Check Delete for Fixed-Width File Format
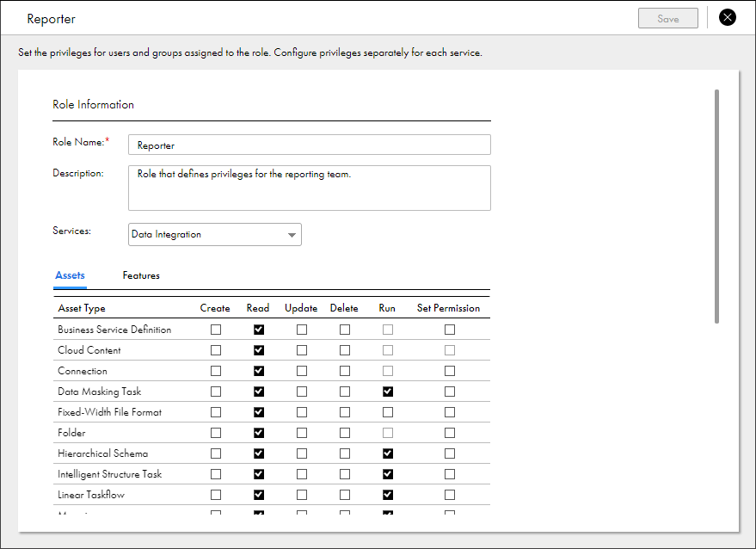 pyautogui.click(x=345, y=412)
